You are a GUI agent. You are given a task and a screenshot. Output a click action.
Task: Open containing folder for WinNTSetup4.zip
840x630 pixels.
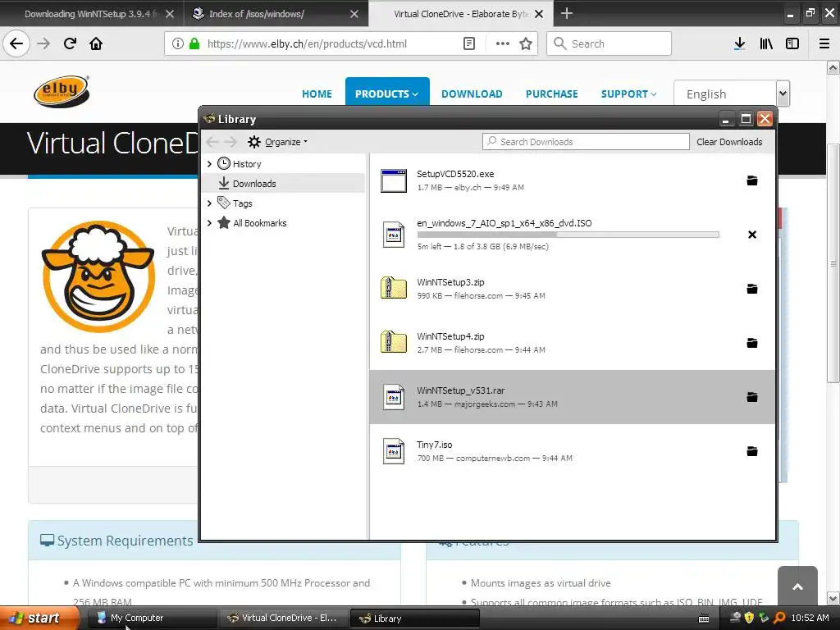tap(752, 343)
